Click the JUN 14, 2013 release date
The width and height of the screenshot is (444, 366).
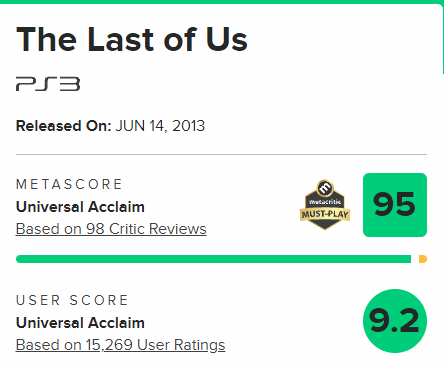[x=160, y=126]
